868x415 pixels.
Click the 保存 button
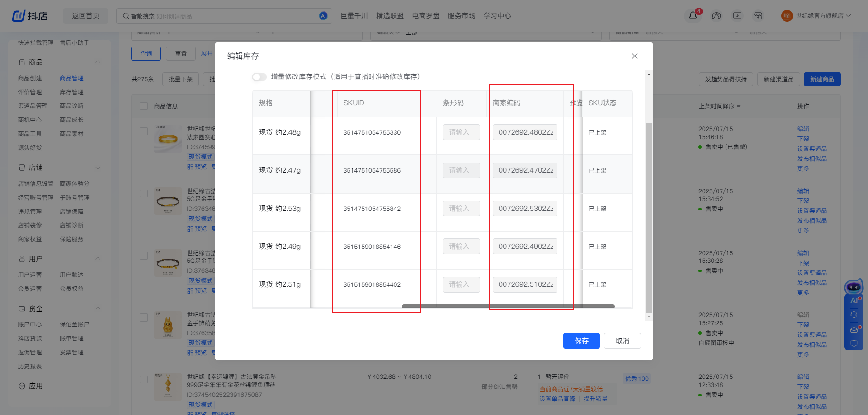pyautogui.click(x=581, y=341)
